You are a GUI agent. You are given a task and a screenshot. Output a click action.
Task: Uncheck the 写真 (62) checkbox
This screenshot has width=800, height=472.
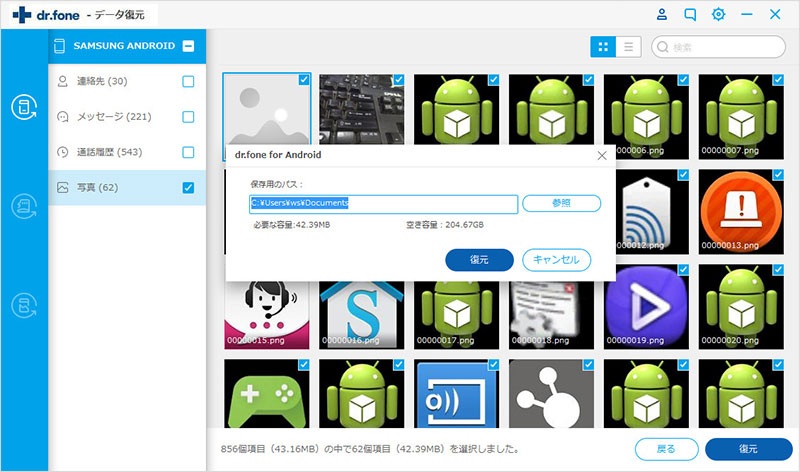click(x=188, y=188)
